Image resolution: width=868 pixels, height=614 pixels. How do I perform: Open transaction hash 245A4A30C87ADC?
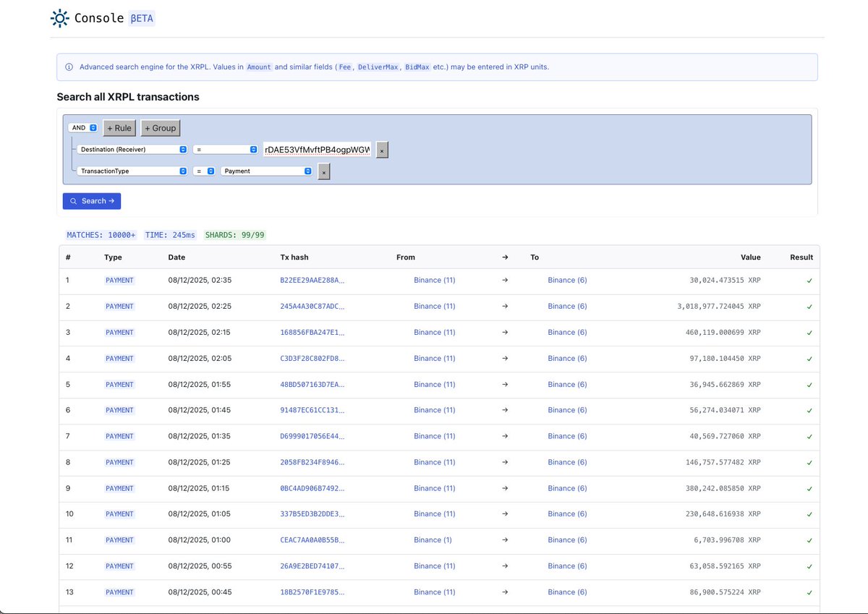click(x=312, y=306)
